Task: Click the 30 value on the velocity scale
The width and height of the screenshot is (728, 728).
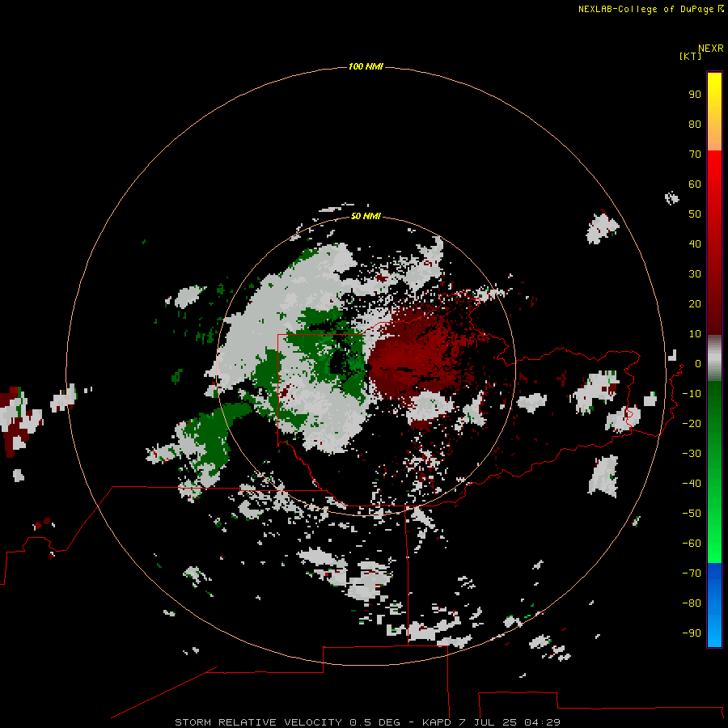Action: (x=695, y=274)
